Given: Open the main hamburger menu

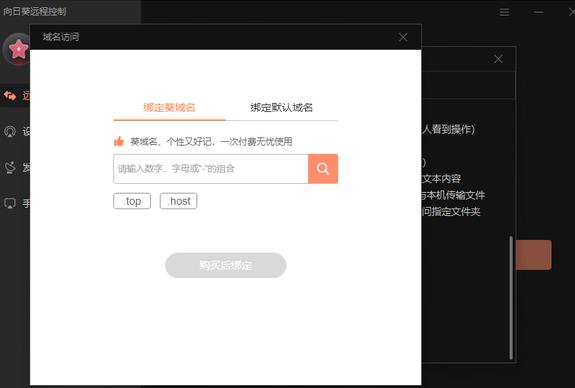Looking at the screenshot, I should 504,12.
